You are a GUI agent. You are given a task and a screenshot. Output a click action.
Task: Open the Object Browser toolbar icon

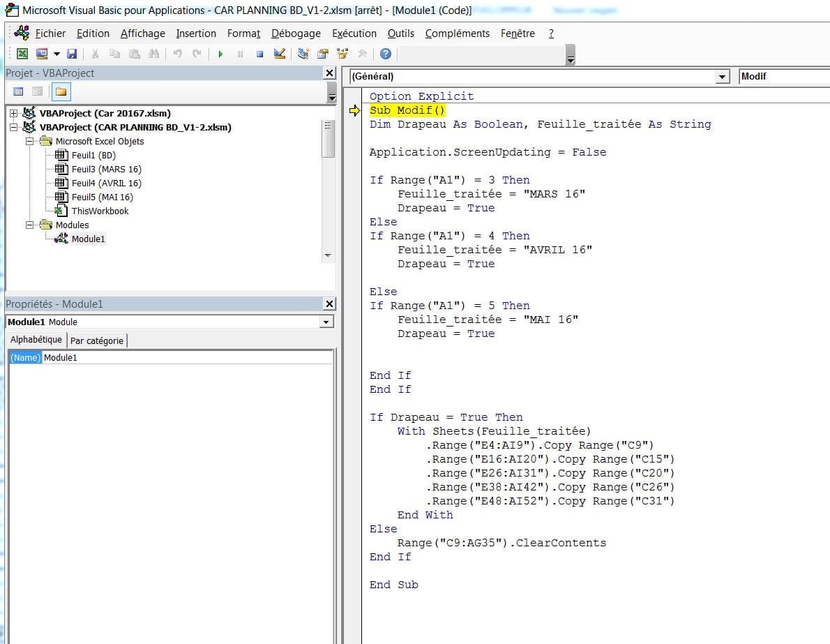click(342, 54)
